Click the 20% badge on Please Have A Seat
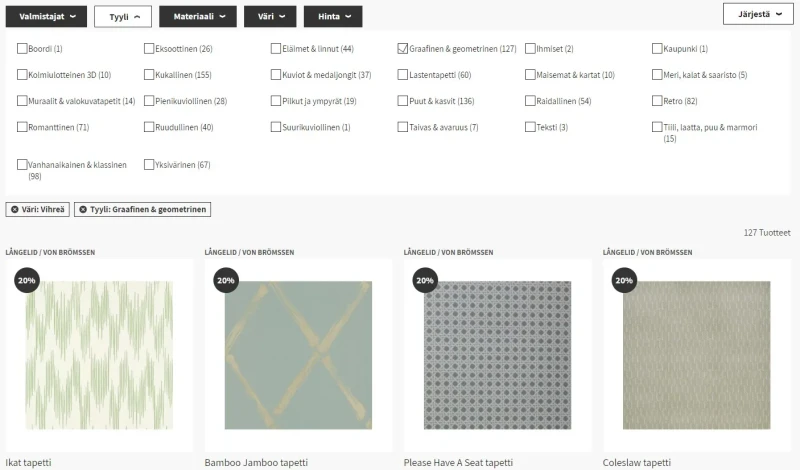 [x=425, y=280]
